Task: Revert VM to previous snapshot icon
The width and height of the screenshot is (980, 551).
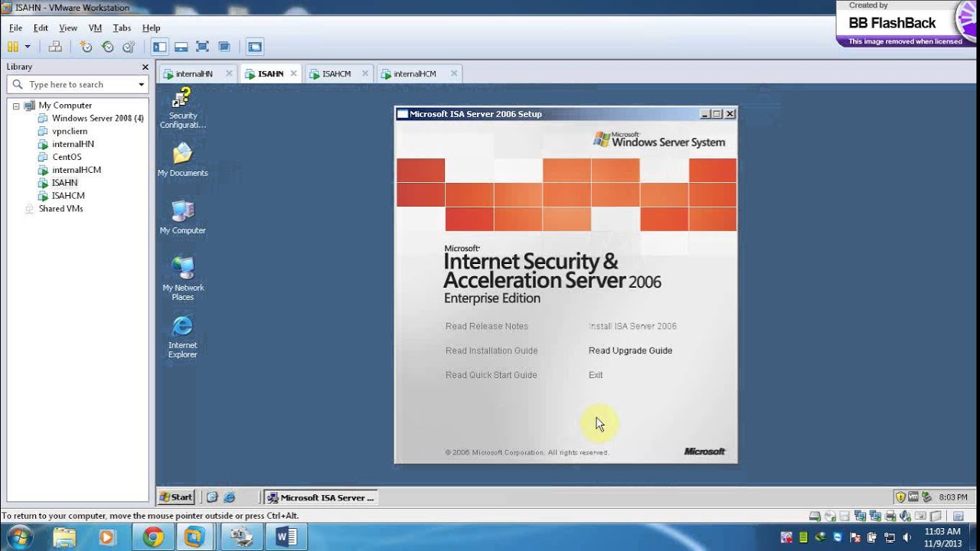Action: (107, 47)
